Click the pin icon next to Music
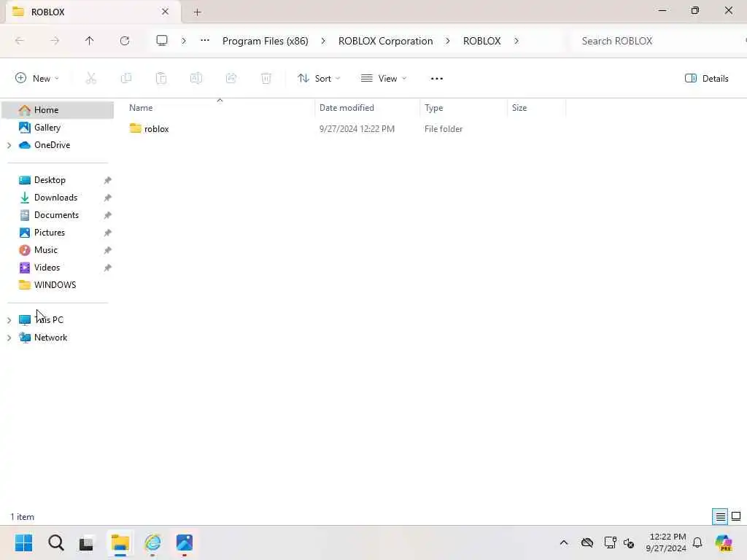The image size is (747, 560). [x=108, y=251]
